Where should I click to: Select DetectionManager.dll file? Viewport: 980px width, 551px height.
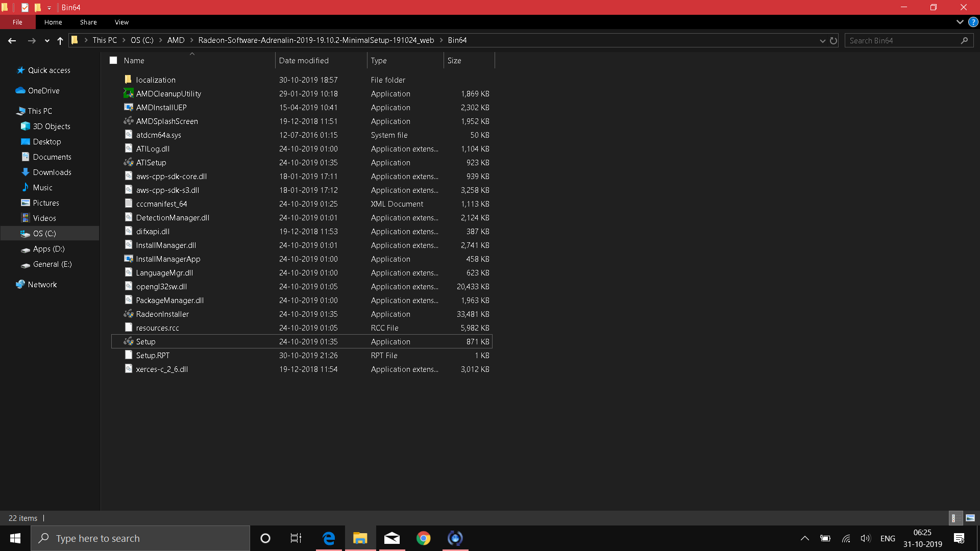point(173,218)
